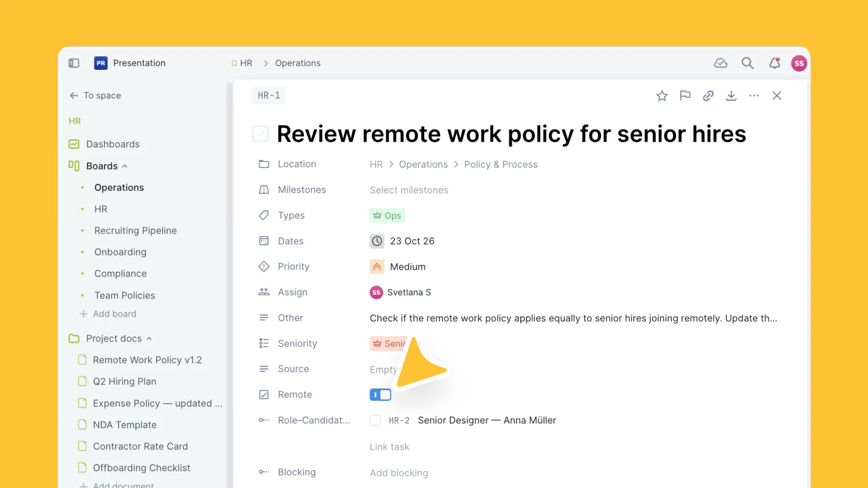The height and width of the screenshot is (488, 868).
Task: Open Q2 Hiring Plan document
Action: click(x=124, y=382)
